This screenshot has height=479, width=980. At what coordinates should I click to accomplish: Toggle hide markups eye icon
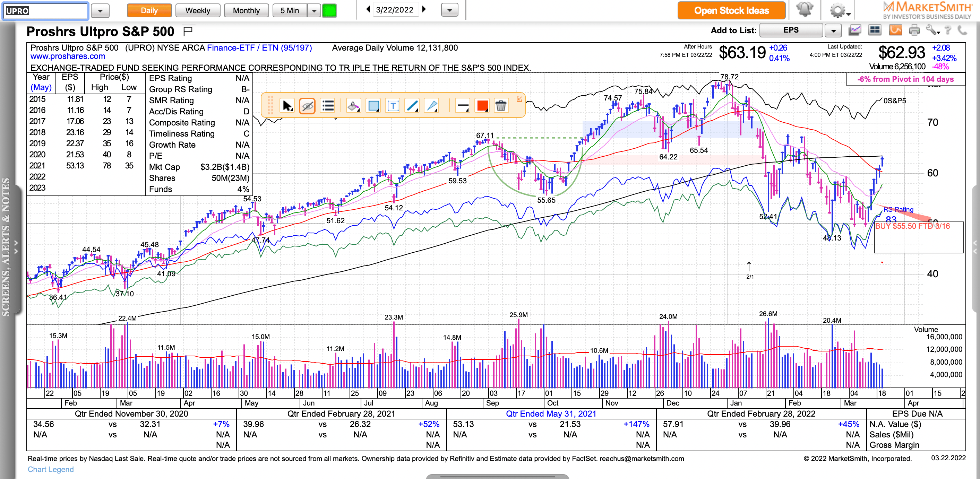[x=307, y=105]
